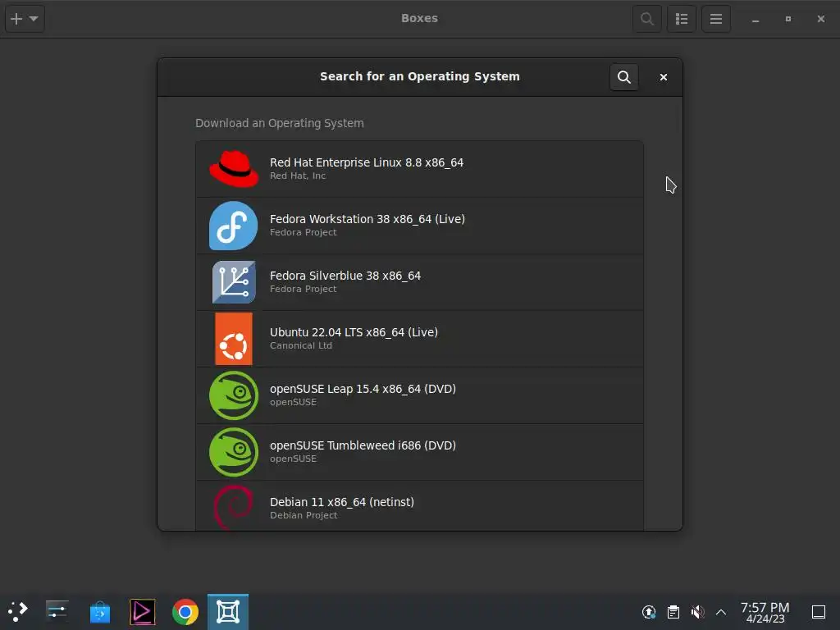
Task: Open the application launcher in taskbar
Action: point(17,611)
